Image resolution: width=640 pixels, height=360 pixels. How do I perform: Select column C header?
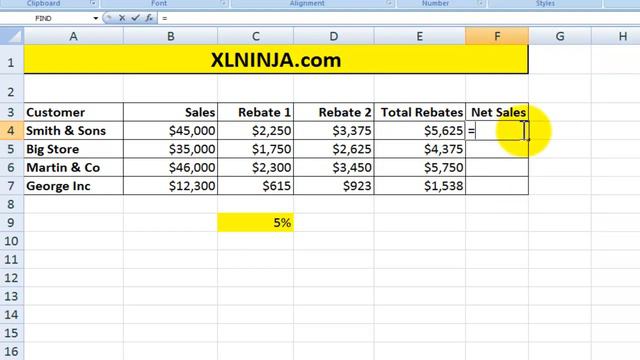pos(256,36)
